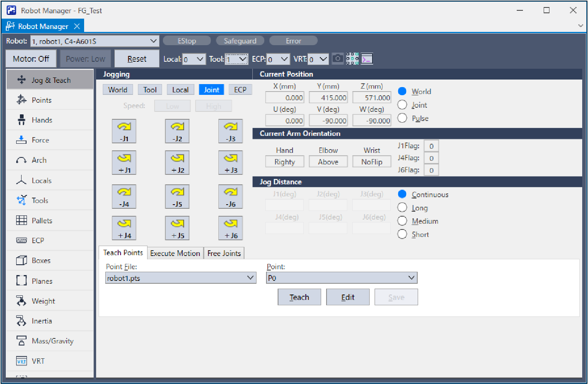This screenshot has width=588, height=384.
Task: Click the Teach button
Action: pyautogui.click(x=299, y=297)
